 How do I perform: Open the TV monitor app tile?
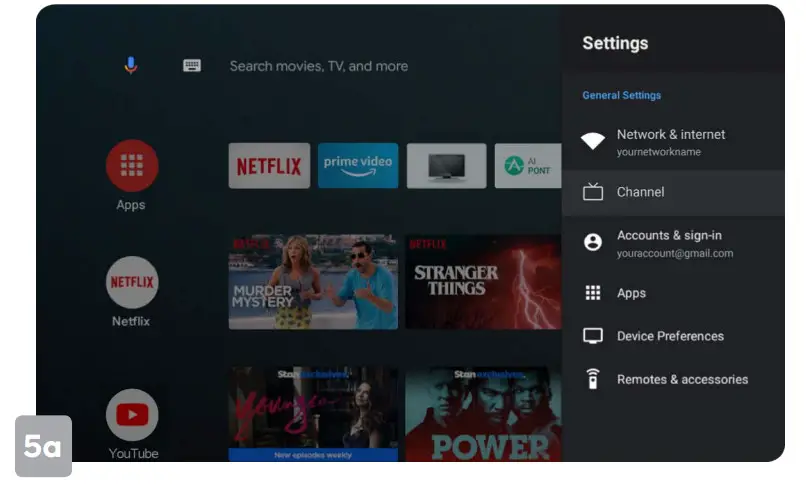(x=446, y=166)
